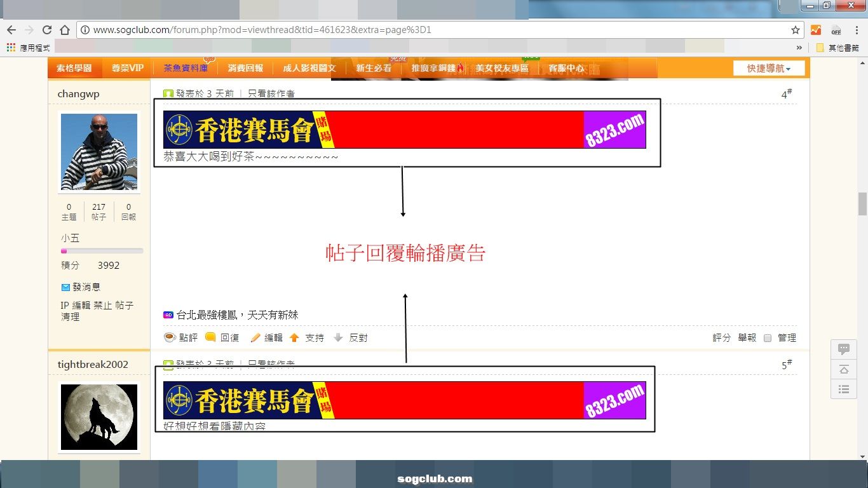Go back with the browser back arrow

point(11,30)
